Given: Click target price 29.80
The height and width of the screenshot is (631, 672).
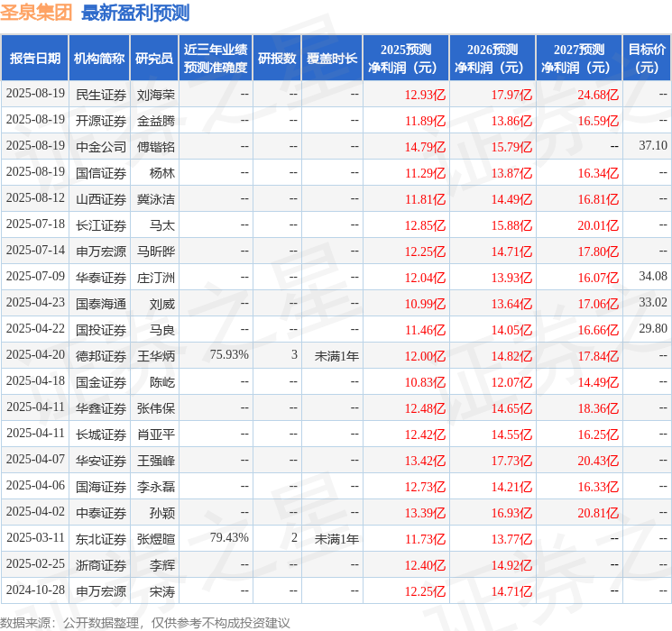Looking at the screenshot, I should click(x=653, y=328).
